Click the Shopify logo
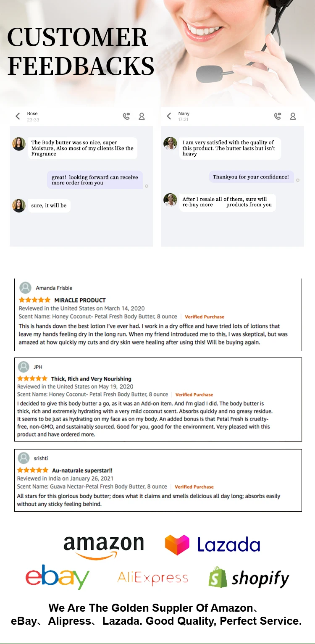 pos(249,578)
